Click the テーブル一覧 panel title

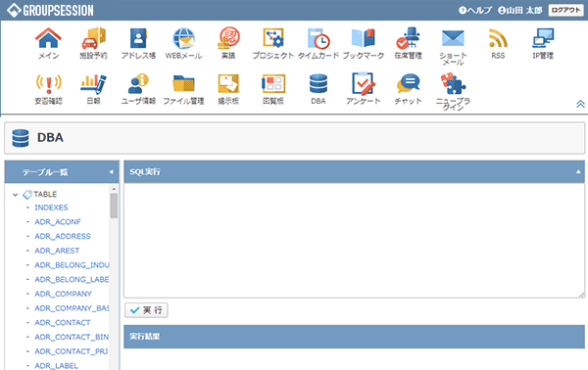(45, 172)
